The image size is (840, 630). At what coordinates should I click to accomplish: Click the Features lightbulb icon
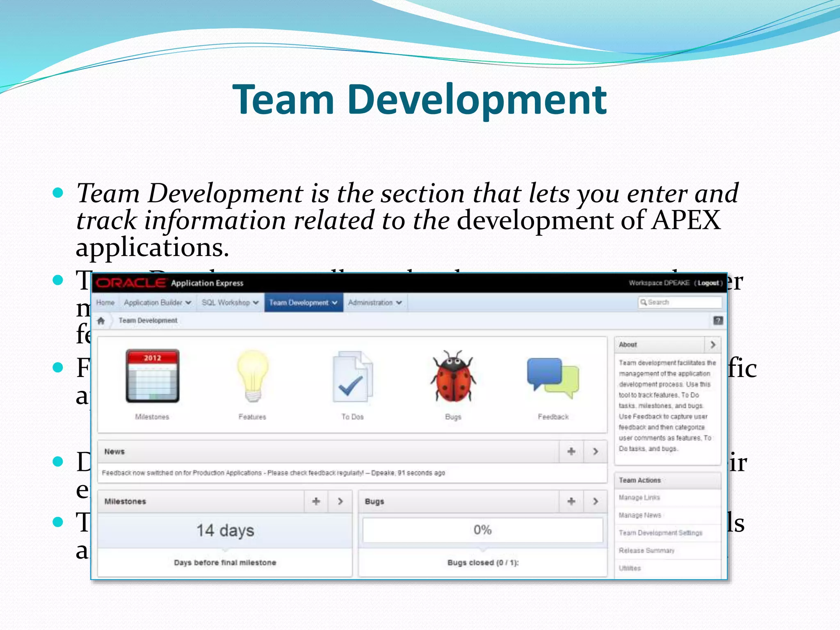pyautogui.click(x=252, y=376)
